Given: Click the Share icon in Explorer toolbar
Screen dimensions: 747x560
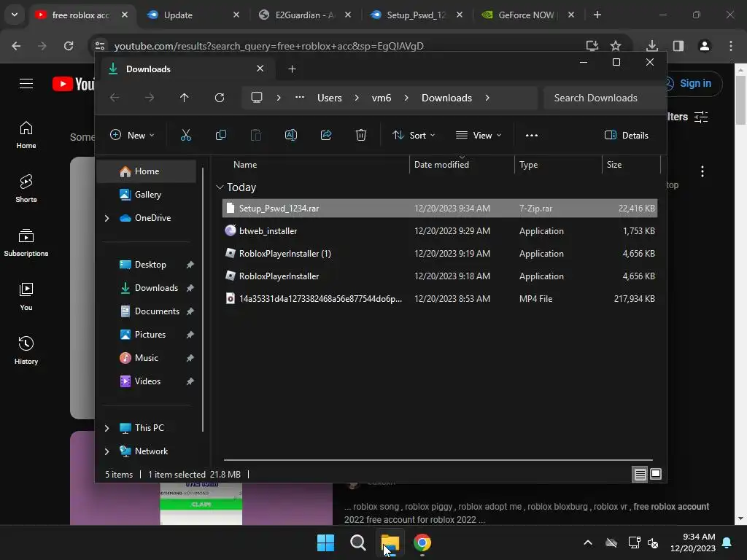Looking at the screenshot, I should tap(326, 135).
